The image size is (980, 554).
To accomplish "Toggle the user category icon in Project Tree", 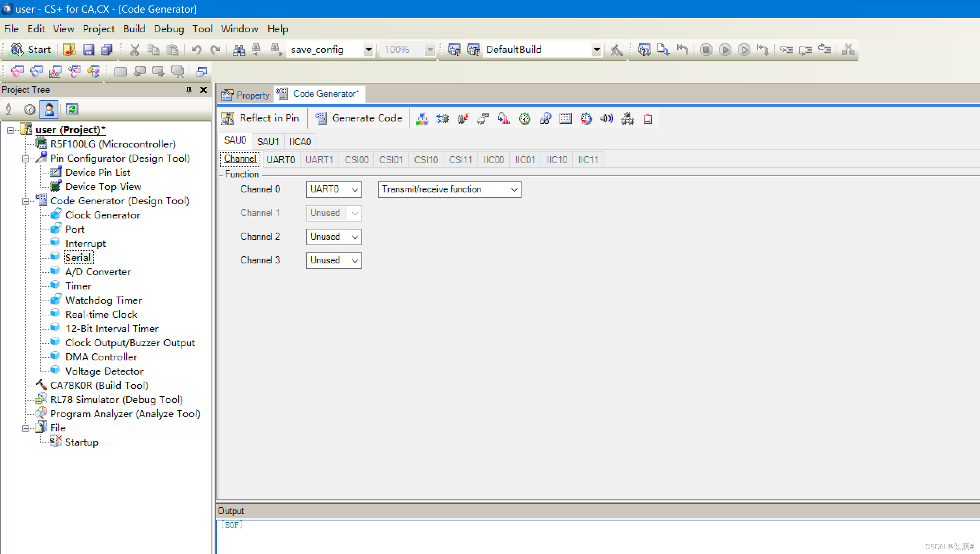I will (x=49, y=109).
